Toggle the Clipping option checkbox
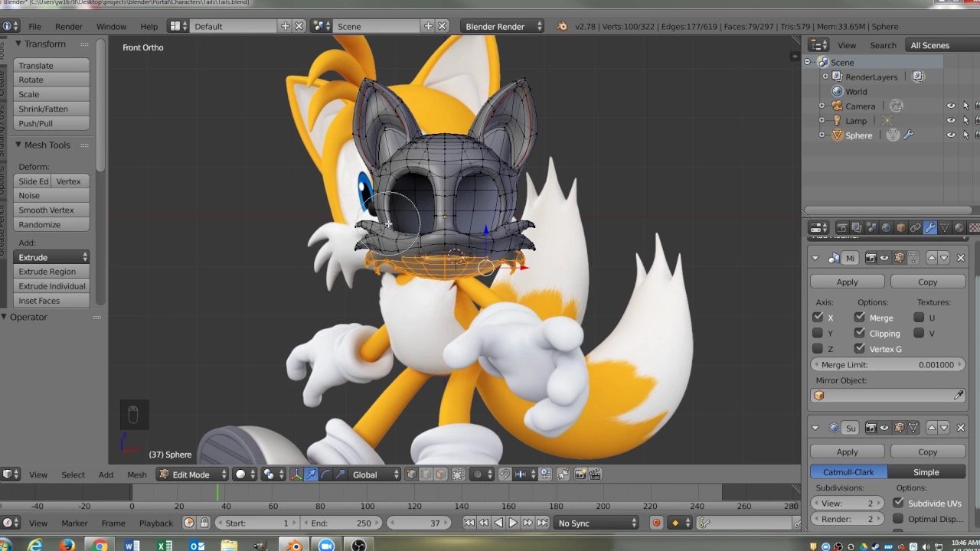This screenshot has width=980, height=551. pyautogui.click(x=860, y=333)
